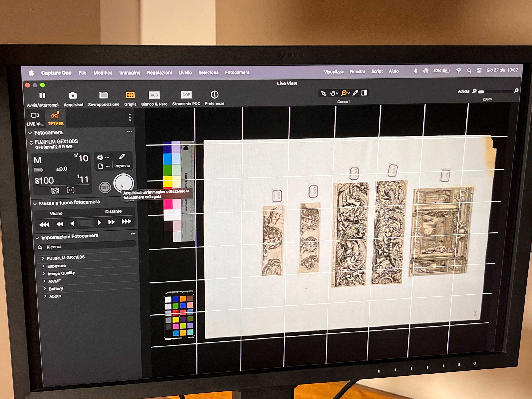Expand FUJIFILM GFX100S settings row
The width and height of the screenshot is (532, 399).
43,258
